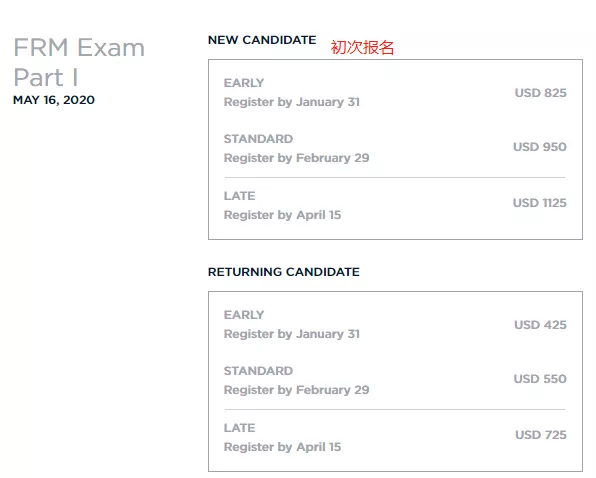
Task: Click new candidate STANDARD registration label
Action: pos(258,139)
